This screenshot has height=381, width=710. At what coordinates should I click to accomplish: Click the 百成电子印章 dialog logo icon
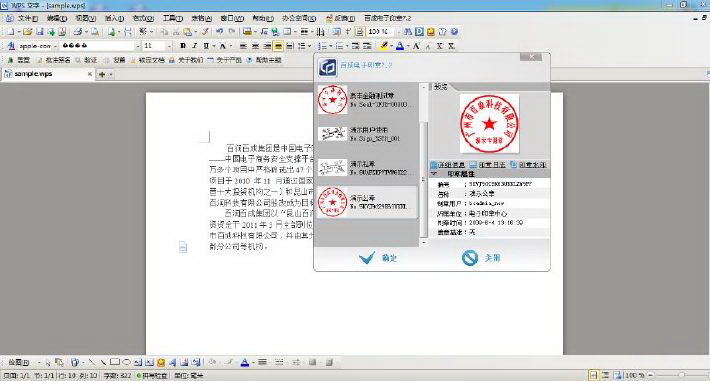[x=327, y=67]
